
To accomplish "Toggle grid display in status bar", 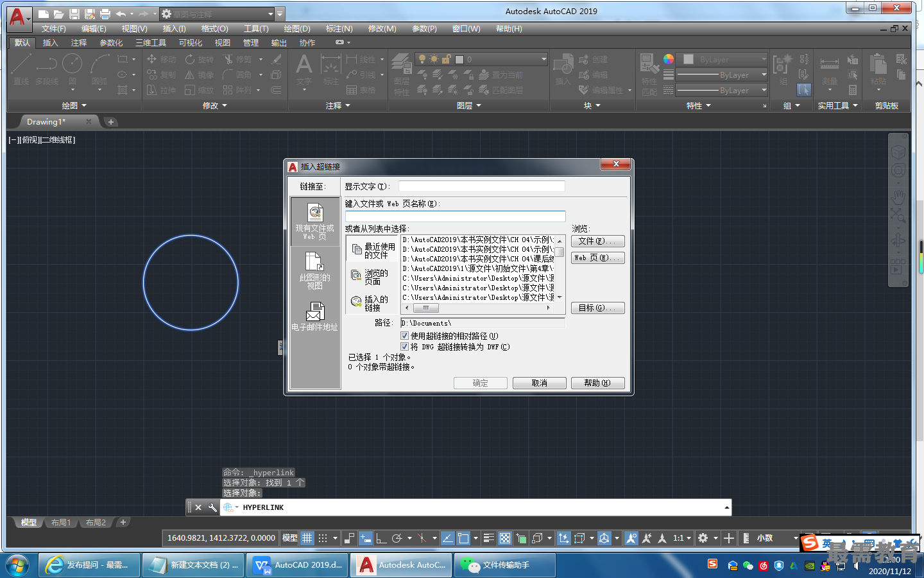I will pos(307,538).
